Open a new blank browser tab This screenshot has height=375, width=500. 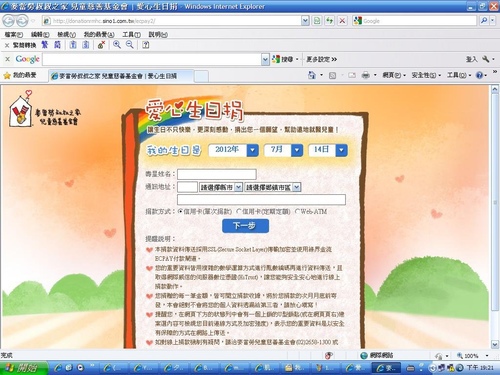pyautogui.click(x=201, y=76)
